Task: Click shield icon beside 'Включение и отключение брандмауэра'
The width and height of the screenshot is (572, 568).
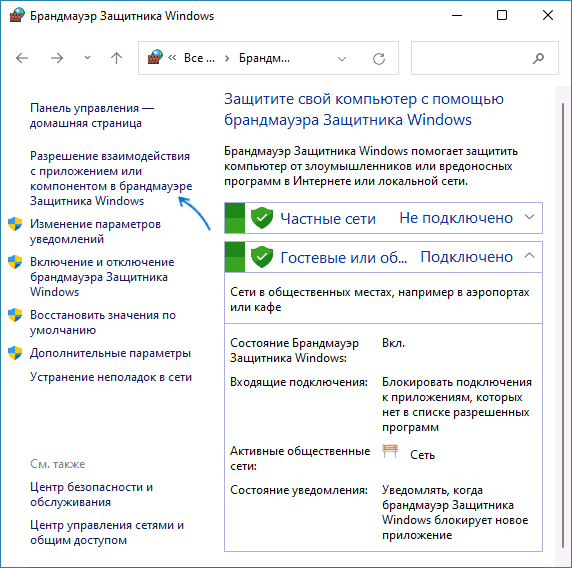Action: tap(15, 262)
